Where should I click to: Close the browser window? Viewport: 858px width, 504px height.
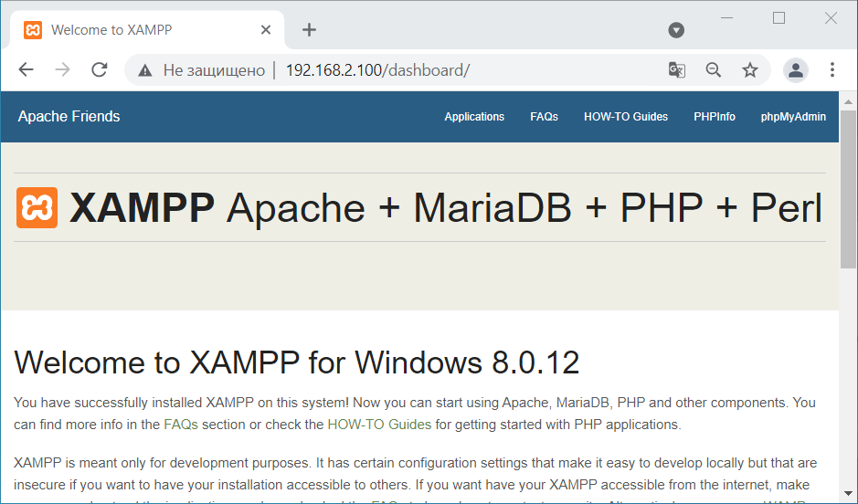coord(831,18)
